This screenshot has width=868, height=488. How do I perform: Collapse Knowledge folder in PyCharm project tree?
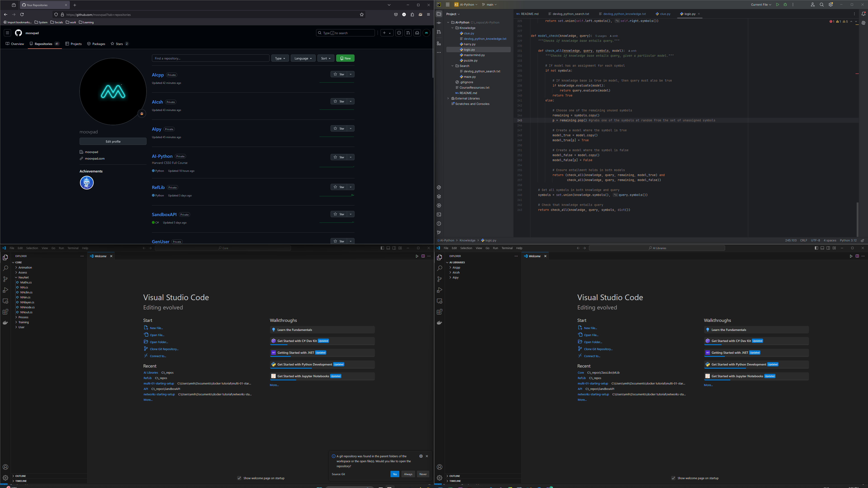452,28
